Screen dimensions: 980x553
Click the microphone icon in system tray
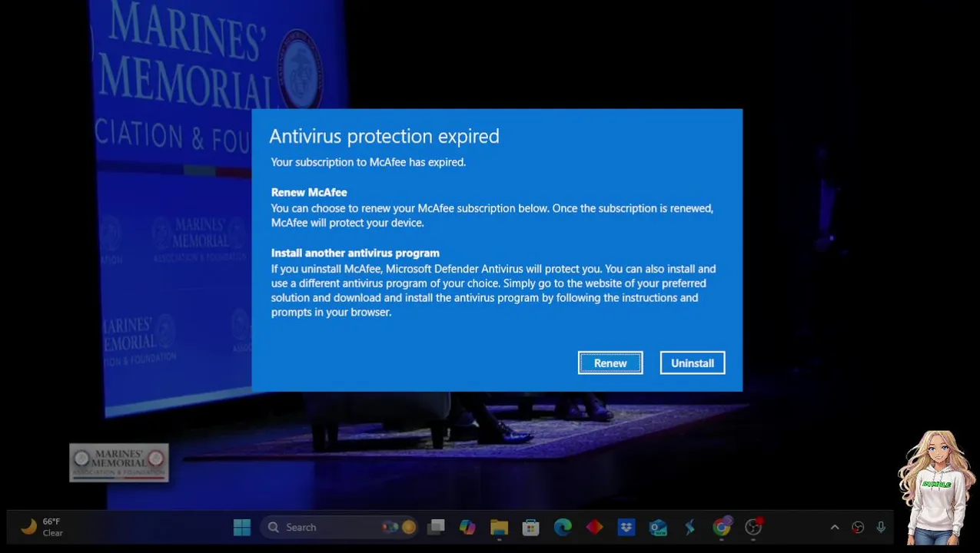click(881, 528)
